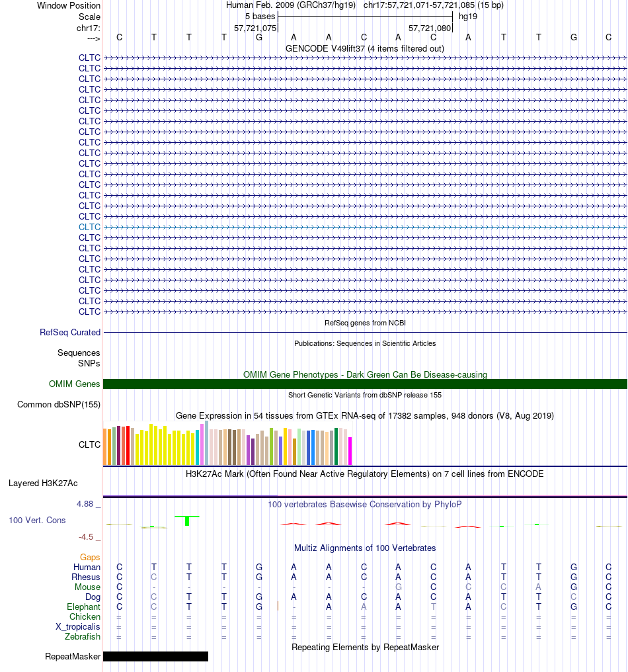Viewport: 628px width, 672px height.
Task: Click the tall green PhyloP conservation bar
Action: click(187, 521)
